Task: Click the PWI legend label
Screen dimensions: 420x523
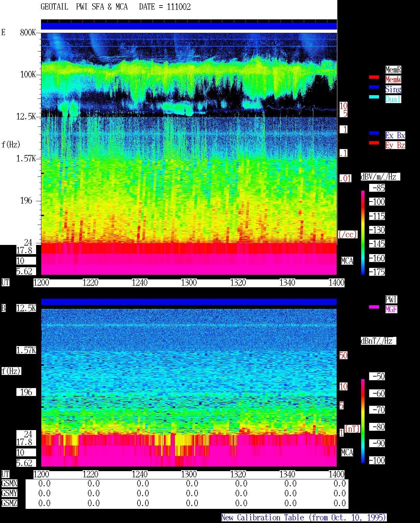Action: pos(391,299)
